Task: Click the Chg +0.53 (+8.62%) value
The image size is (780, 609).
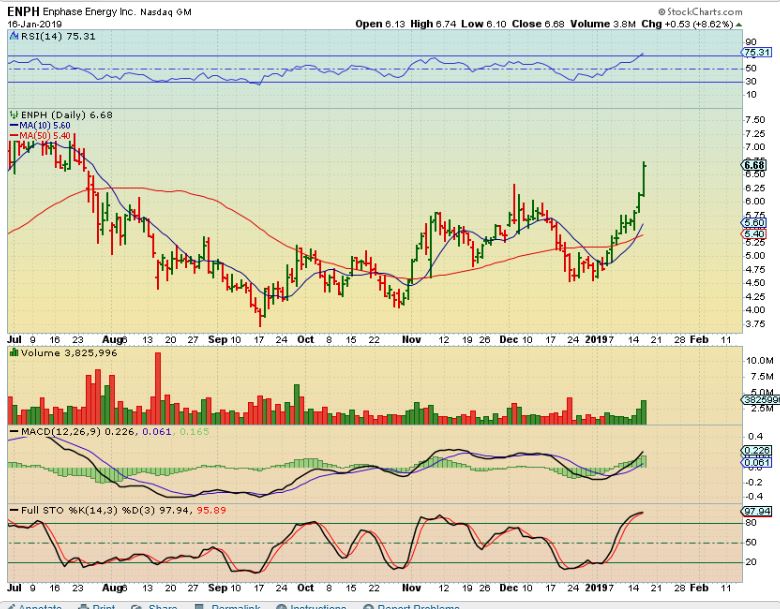Action: [687, 24]
